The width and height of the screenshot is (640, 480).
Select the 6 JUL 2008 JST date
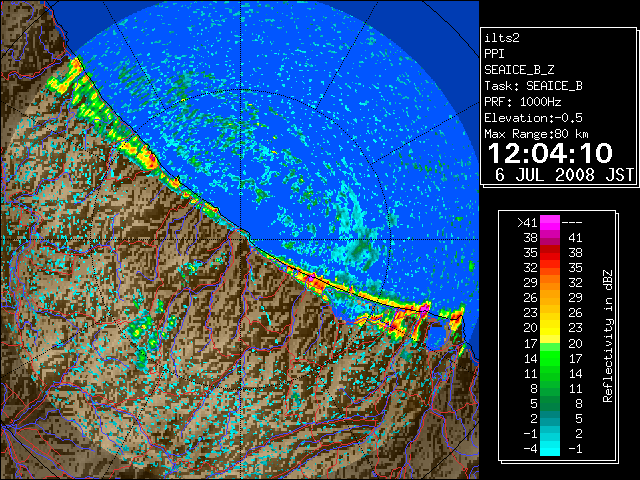[x=564, y=175]
